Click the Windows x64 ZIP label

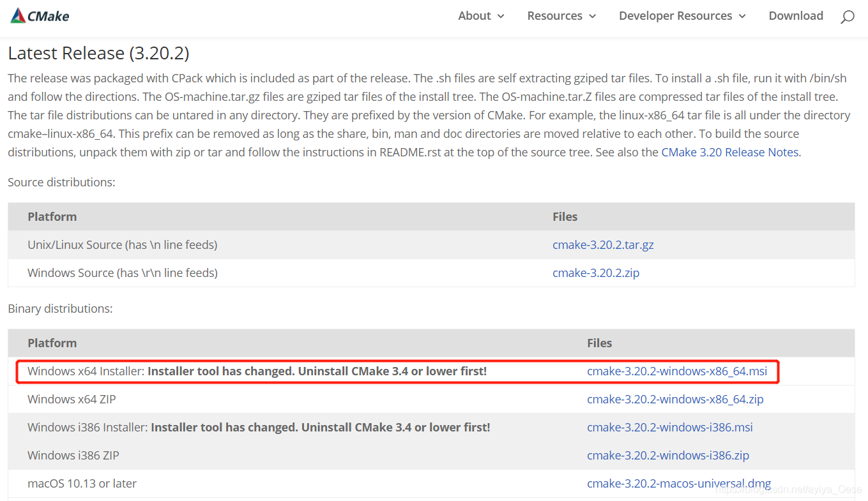coord(72,399)
